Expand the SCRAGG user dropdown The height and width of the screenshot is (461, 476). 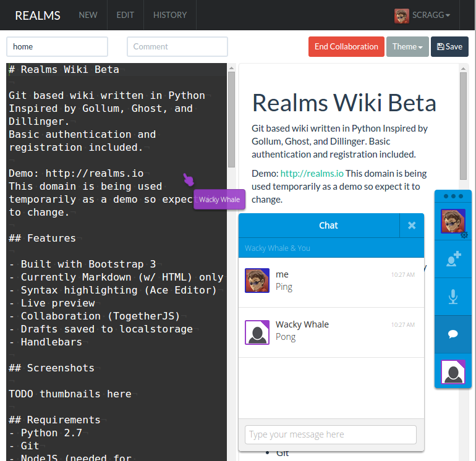click(x=431, y=15)
